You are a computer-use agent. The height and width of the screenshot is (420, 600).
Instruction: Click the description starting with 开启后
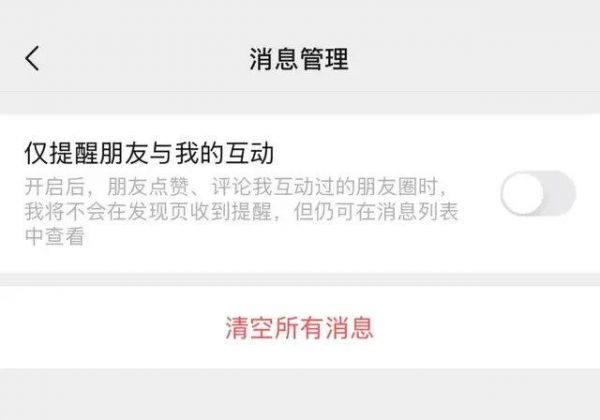tap(241, 212)
